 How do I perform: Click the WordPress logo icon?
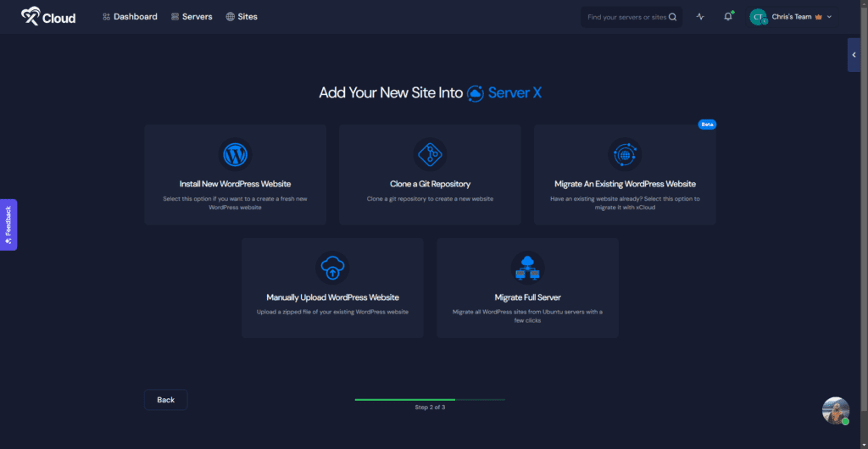tap(234, 155)
